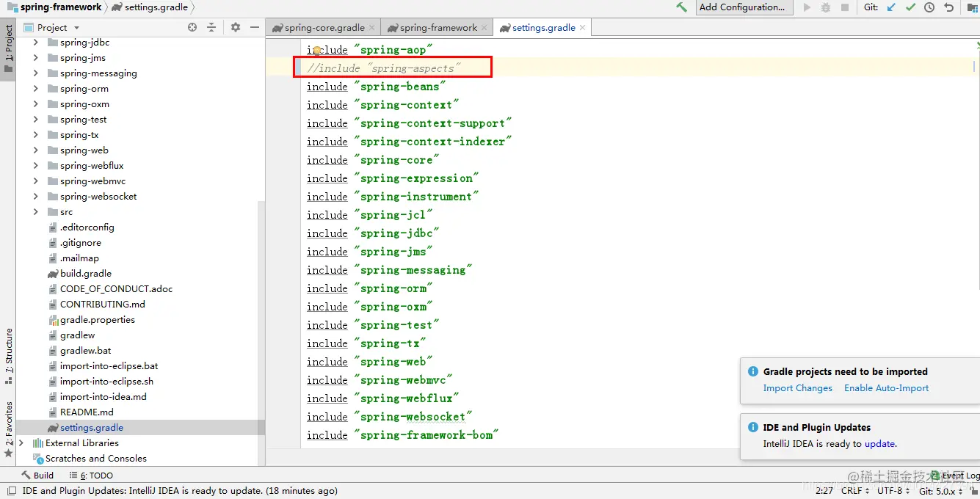980x499 pixels.
Task: Expand the spring-orm folder
Action: tap(35, 89)
